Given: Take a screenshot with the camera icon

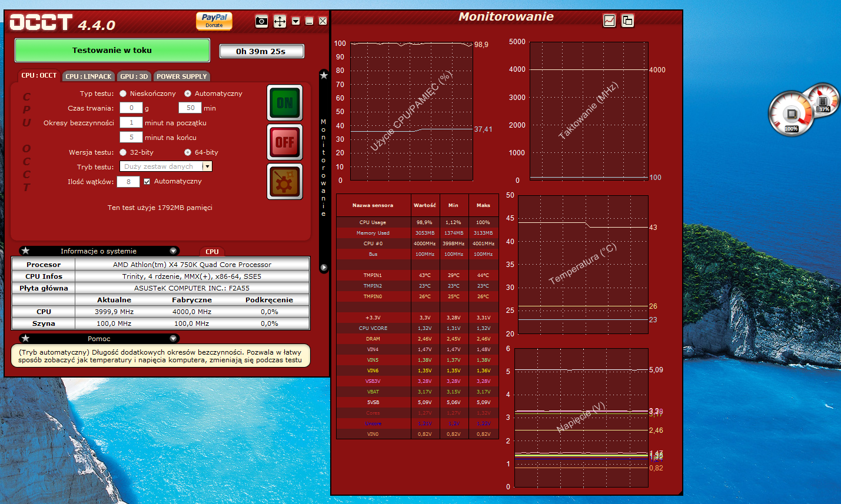Looking at the screenshot, I should 262,21.
